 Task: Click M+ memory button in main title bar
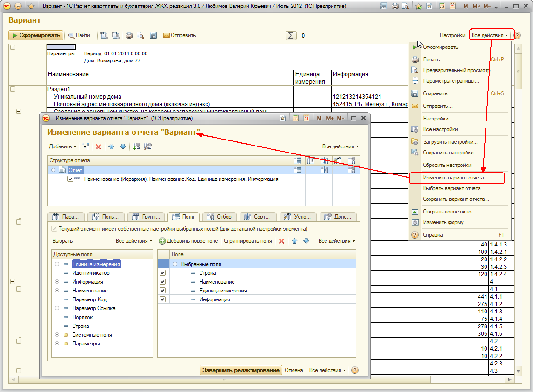476,6
